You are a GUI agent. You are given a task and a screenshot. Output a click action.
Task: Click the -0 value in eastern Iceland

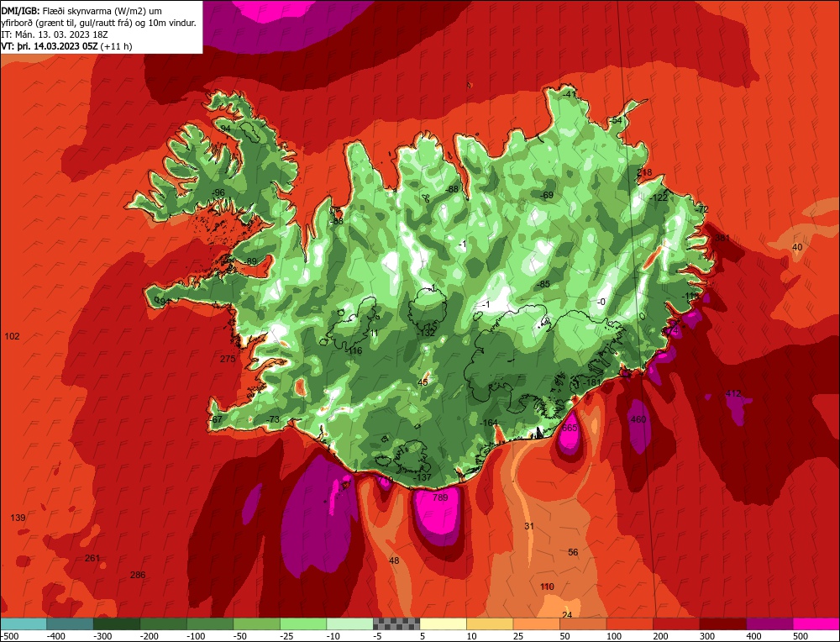point(601,302)
